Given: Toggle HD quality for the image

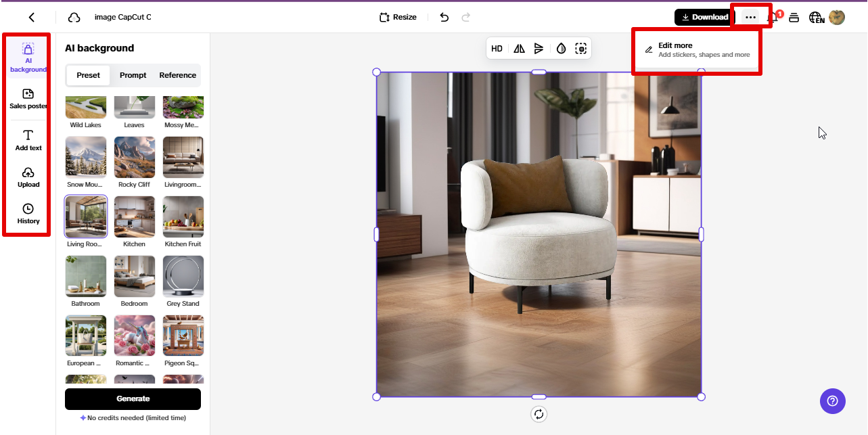Looking at the screenshot, I should click(497, 48).
